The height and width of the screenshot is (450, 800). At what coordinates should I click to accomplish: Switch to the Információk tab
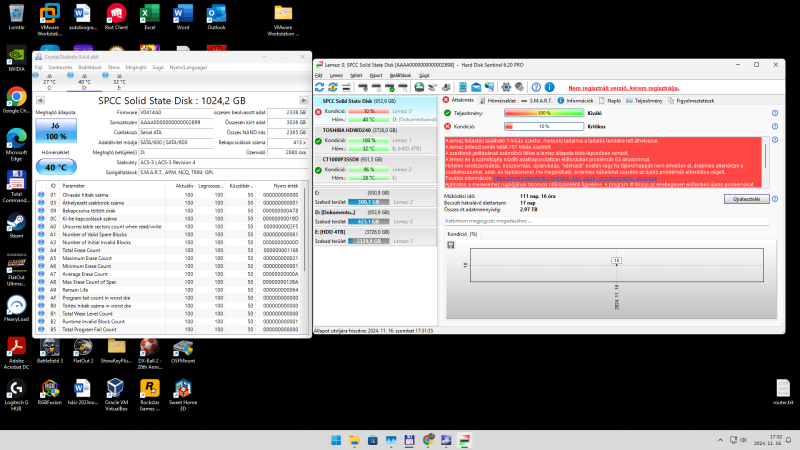(x=576, y=101)
